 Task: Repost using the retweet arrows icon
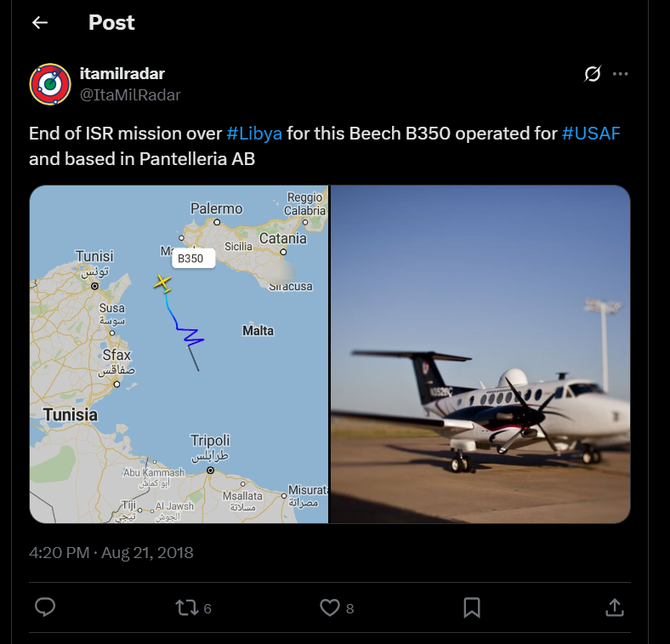187,607
